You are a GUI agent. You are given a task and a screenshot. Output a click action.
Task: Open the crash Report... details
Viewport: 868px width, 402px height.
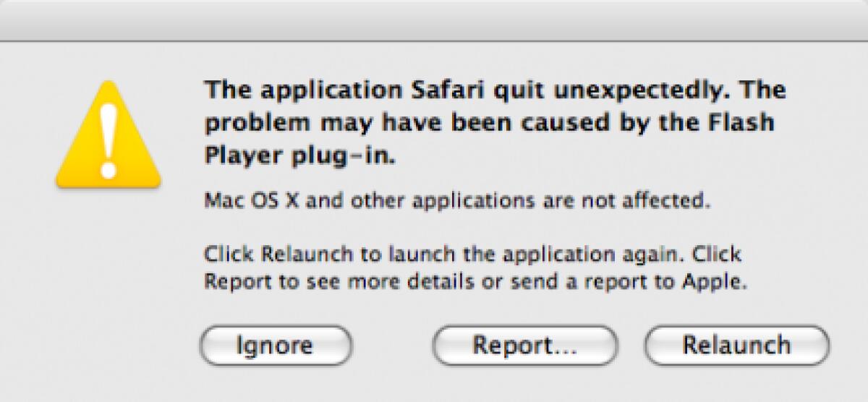524,346
